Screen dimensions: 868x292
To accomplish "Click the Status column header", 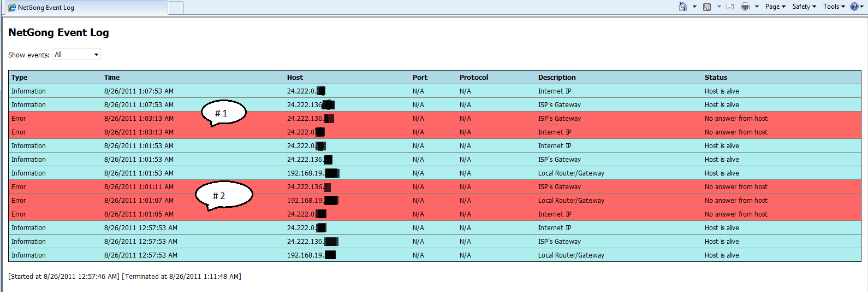I will tap(716, 77).
